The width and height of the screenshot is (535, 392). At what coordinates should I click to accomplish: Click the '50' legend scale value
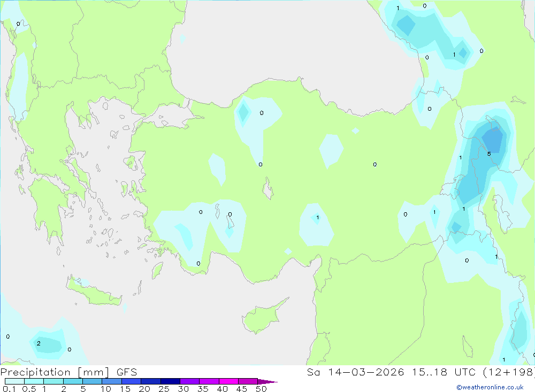[x=262, y=389]
